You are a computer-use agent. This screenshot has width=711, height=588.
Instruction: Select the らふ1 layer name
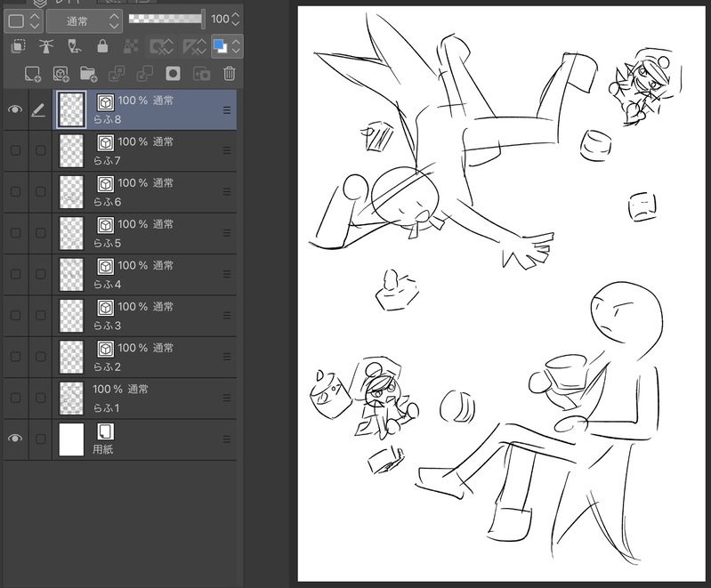click(x=107, y=408)
